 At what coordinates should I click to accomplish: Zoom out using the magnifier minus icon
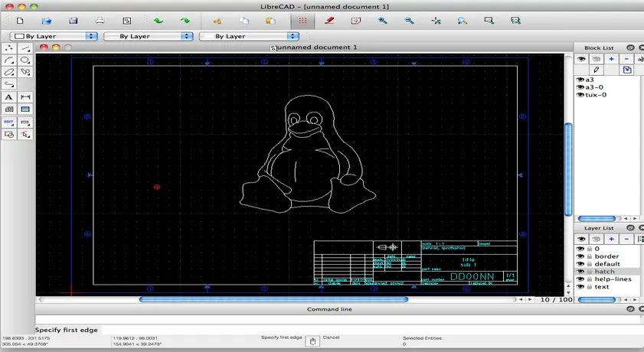pos(409,21)
